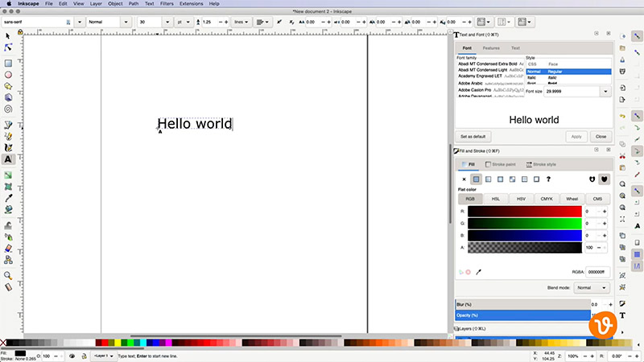
Task: Select the Mesh gradient tool
Action: [8, 187]
